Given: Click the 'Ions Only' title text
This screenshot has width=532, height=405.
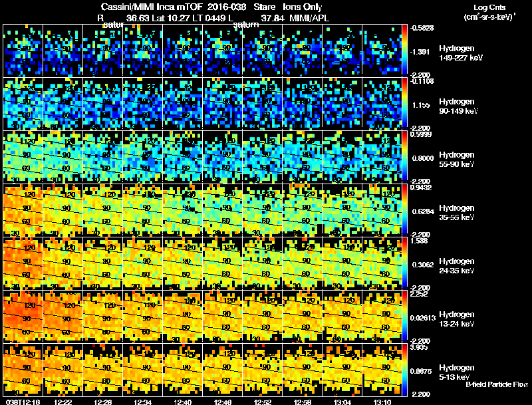Looking at the screenshot, I should click(x=303, y=7).
